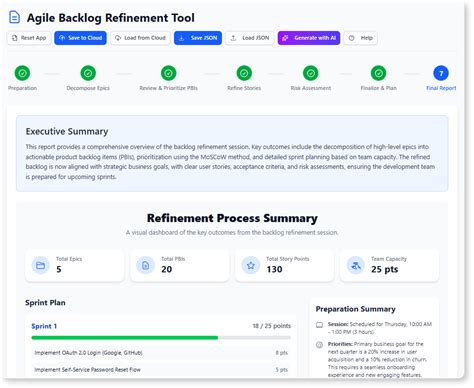The height and width of the screenshot is (388, 474).
Task: Go to Decompose Epics step circle
Action: [x=88, y=73]
